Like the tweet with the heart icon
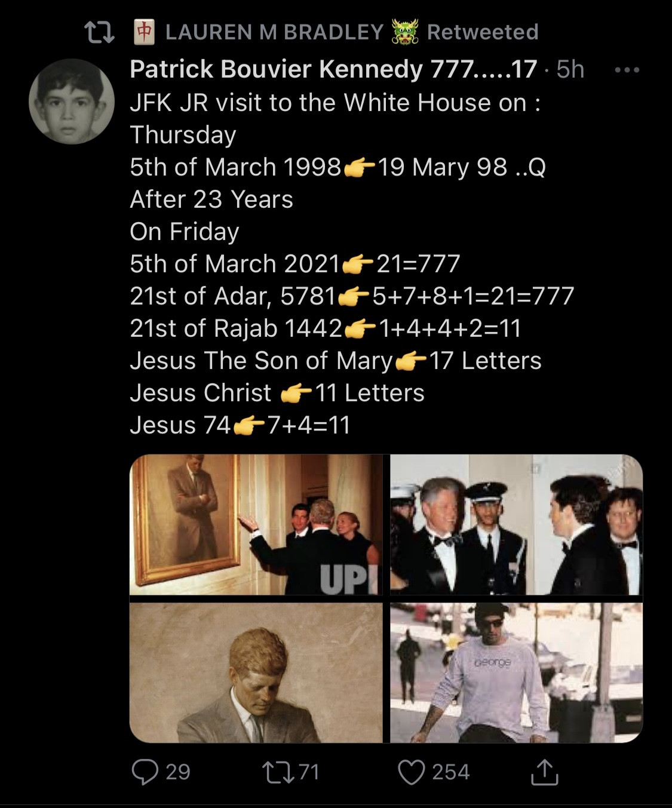The height and width of the screenshot is (808, 672). point(412,772)
